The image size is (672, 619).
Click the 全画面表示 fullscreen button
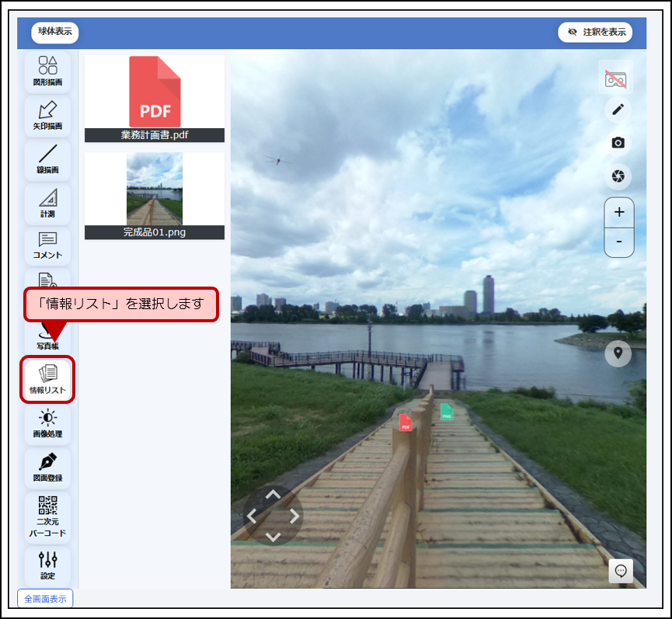(x=45, y=599)
